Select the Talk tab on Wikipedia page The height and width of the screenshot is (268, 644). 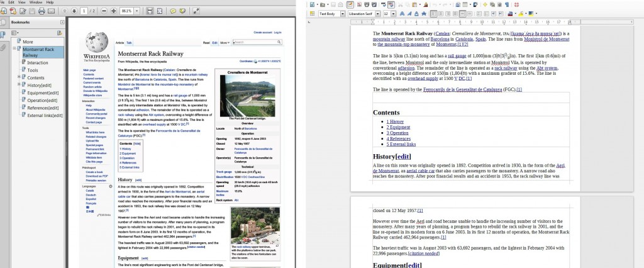point(129,43)
